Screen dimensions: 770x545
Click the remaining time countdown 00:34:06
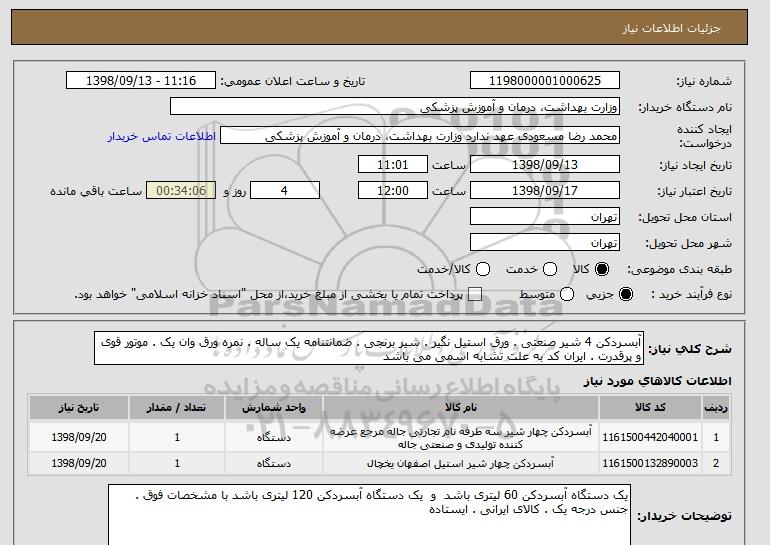181,191
